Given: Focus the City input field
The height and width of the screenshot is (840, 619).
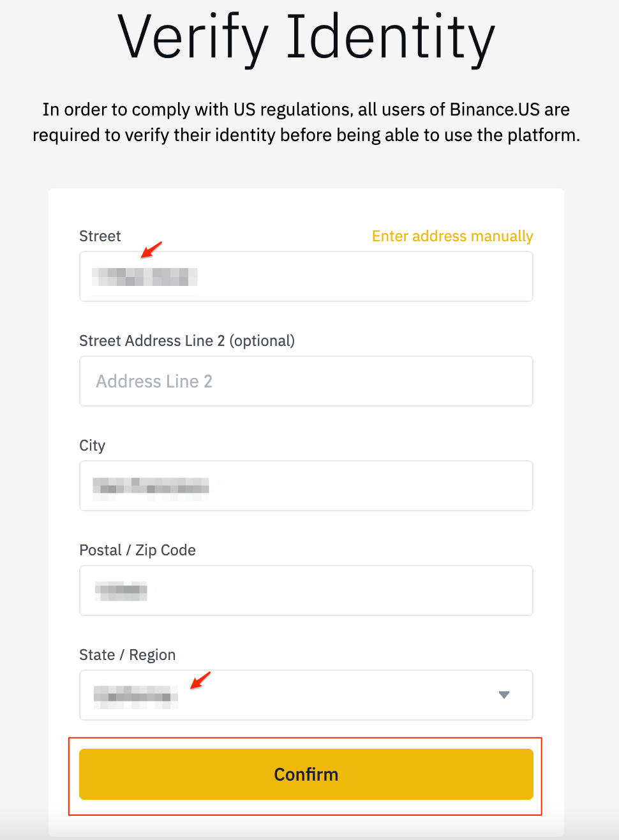Looking at the screenshot, I should (306, 486).
